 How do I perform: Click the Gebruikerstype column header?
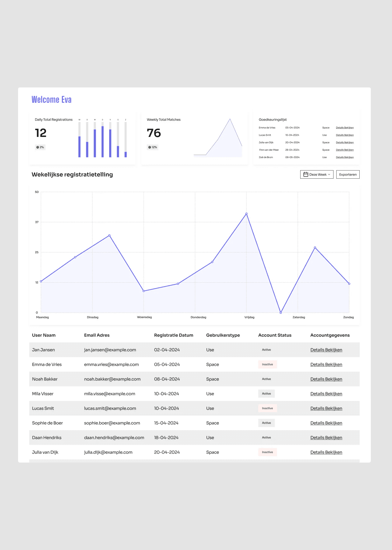click(x=223, y=335)
